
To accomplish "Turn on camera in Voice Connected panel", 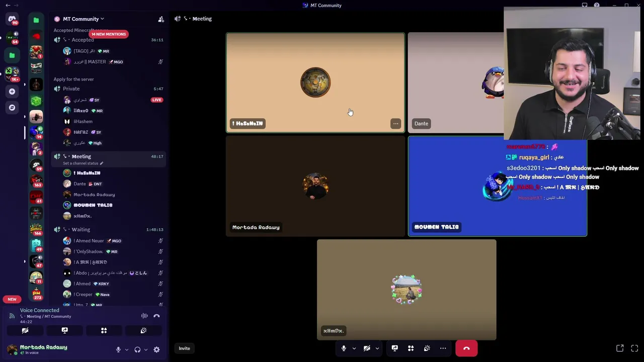I will [x=25, y=330].
